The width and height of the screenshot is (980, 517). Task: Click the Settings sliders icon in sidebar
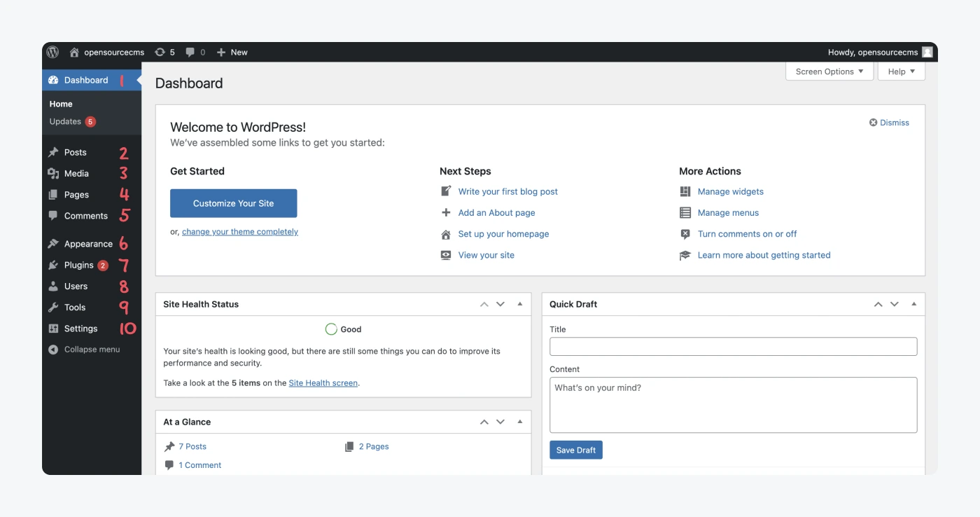click(x=53, y=329)
